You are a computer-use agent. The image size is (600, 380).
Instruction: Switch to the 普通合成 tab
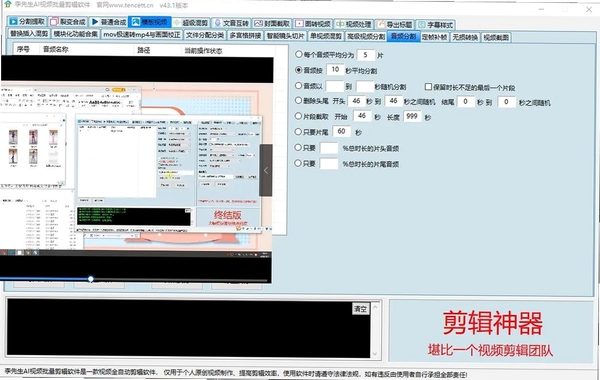pos(109,22)
